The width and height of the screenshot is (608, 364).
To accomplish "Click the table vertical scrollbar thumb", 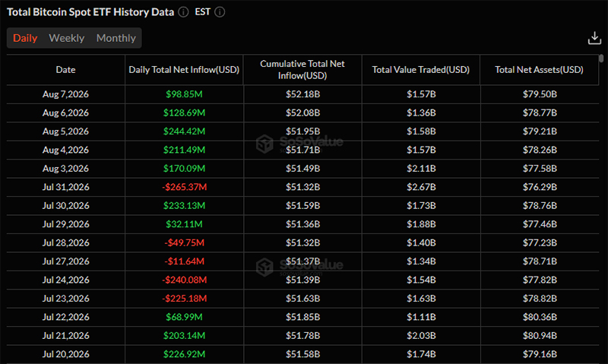I will [601, 59].
